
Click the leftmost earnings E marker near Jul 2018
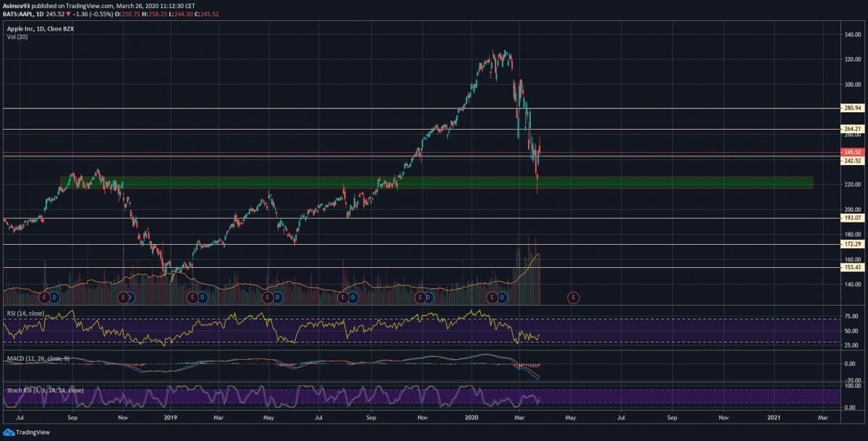point(44,297)
